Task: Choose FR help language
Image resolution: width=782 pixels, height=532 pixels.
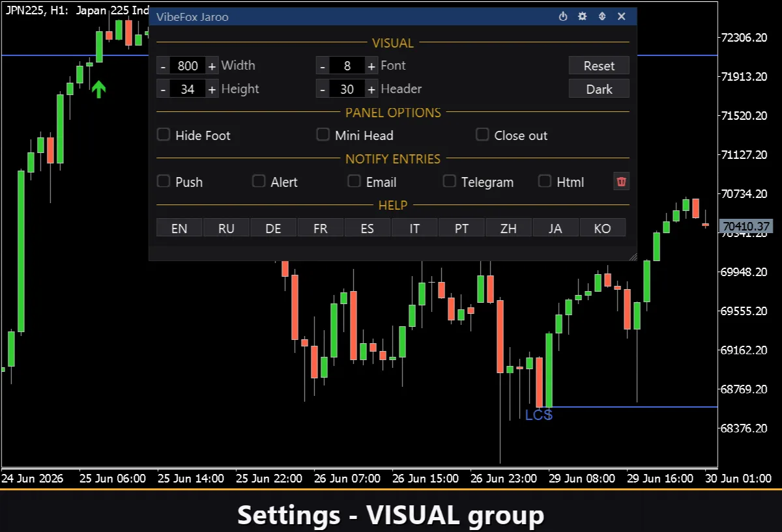Action: (321, 228)
